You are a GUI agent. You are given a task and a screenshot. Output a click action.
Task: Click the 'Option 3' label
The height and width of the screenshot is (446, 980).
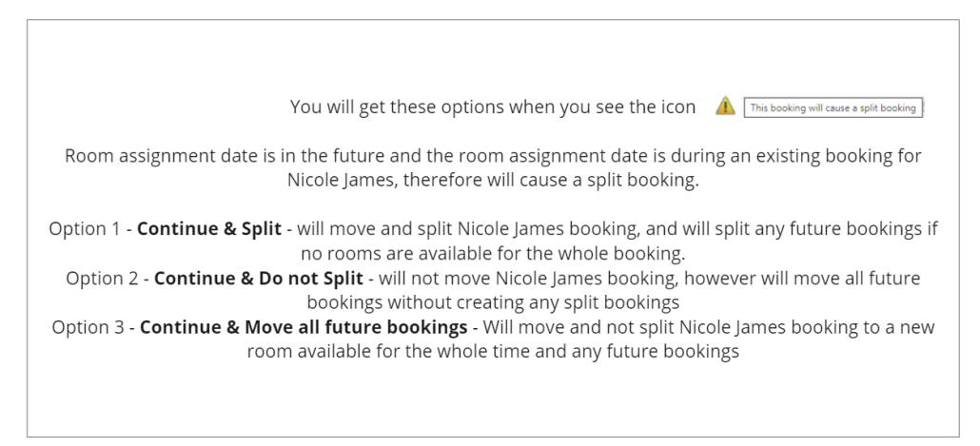[x=88, y=327]
